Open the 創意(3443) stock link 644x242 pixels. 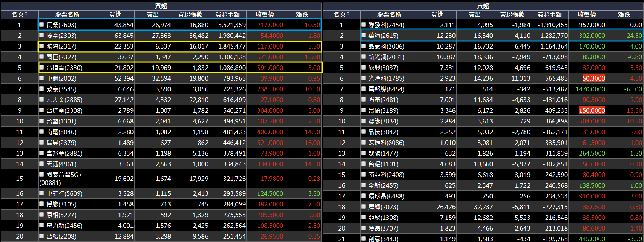coord(383,239)
